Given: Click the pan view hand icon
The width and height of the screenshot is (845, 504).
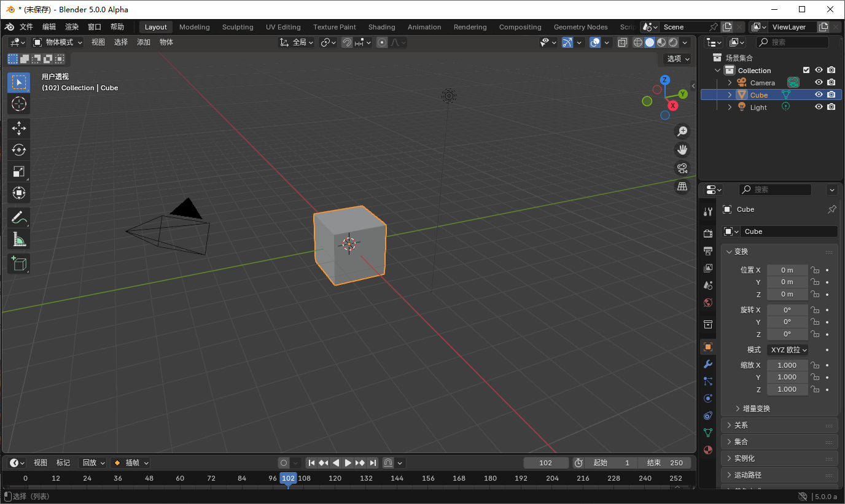Looking at the screenshot, I should click(x=682, y=149).
